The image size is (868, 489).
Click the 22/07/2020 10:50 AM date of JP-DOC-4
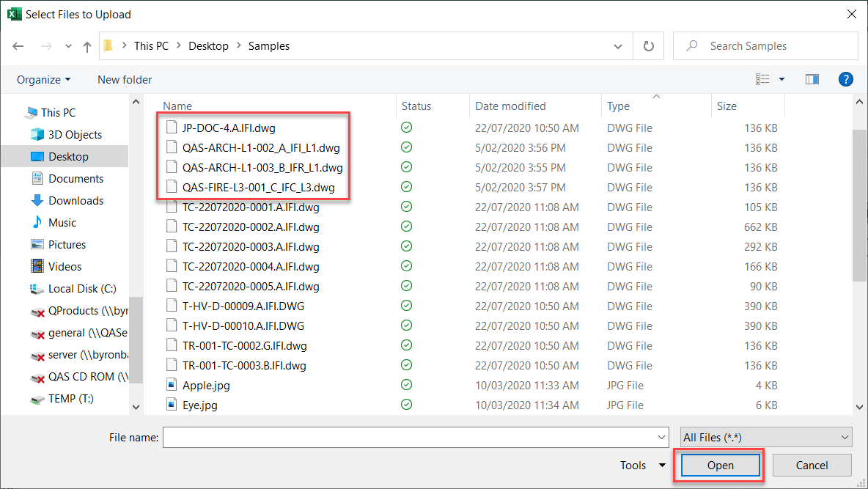pos(527,128)
